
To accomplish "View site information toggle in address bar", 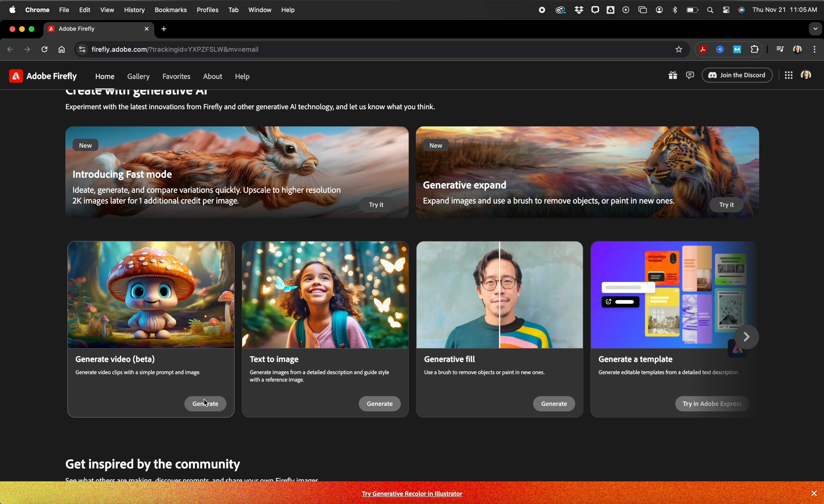I will 82,50.
